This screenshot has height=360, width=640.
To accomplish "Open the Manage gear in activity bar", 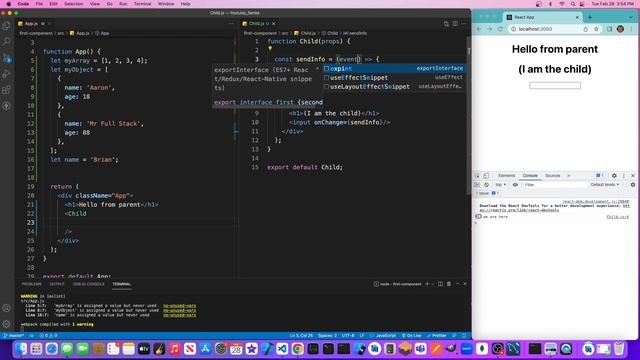I will (x=7, y=324).
